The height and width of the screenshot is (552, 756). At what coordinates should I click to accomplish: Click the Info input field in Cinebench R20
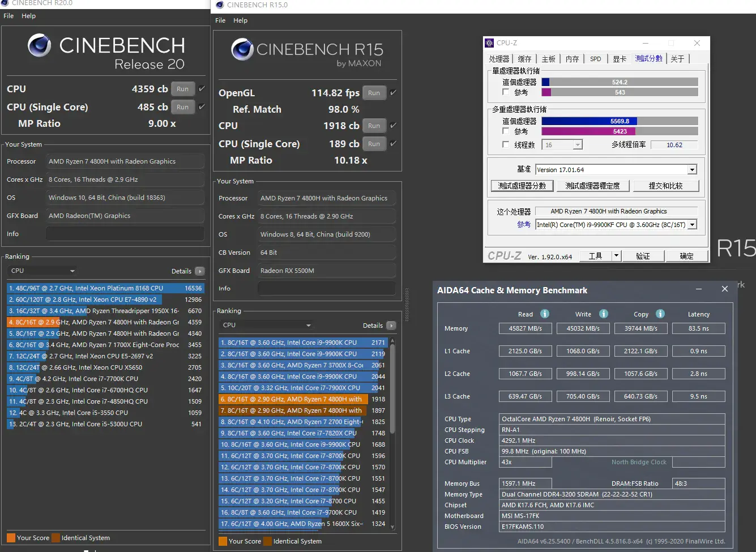point(125,234)
